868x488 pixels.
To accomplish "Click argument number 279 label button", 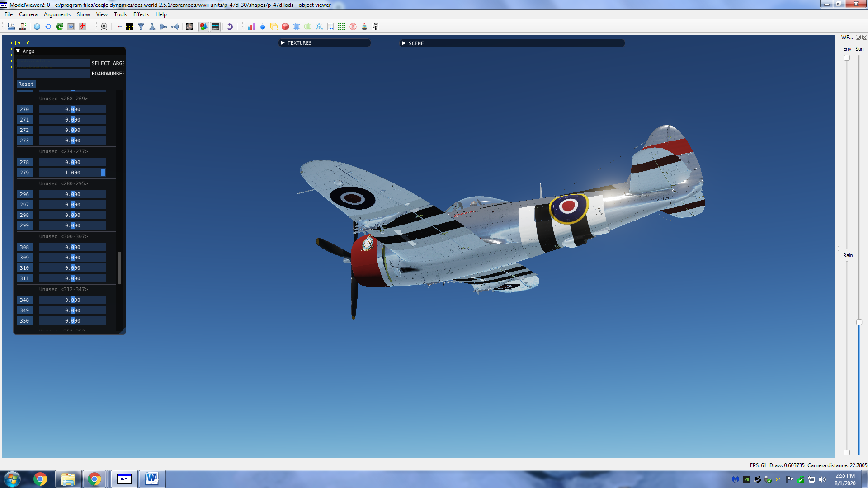I will (x=24, y=173).
